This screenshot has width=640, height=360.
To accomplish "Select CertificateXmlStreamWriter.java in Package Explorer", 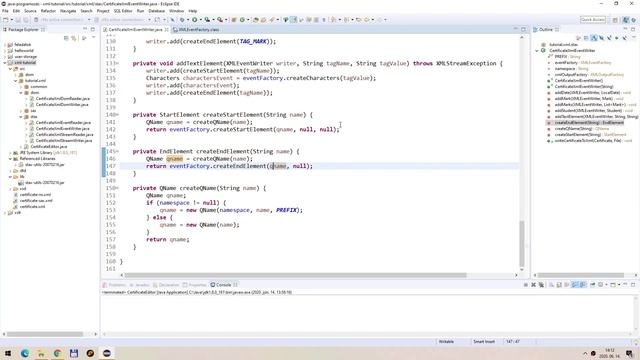I will tap(64, 140).
